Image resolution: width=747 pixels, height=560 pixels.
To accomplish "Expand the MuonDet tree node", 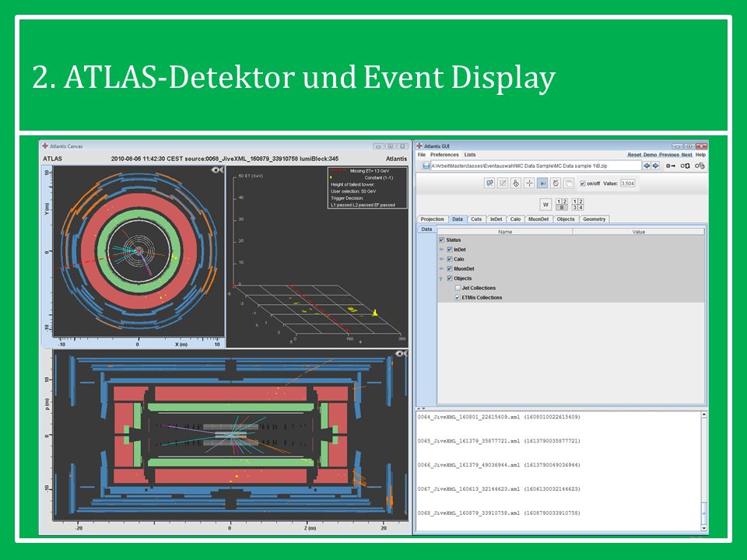I will point(442,268).
